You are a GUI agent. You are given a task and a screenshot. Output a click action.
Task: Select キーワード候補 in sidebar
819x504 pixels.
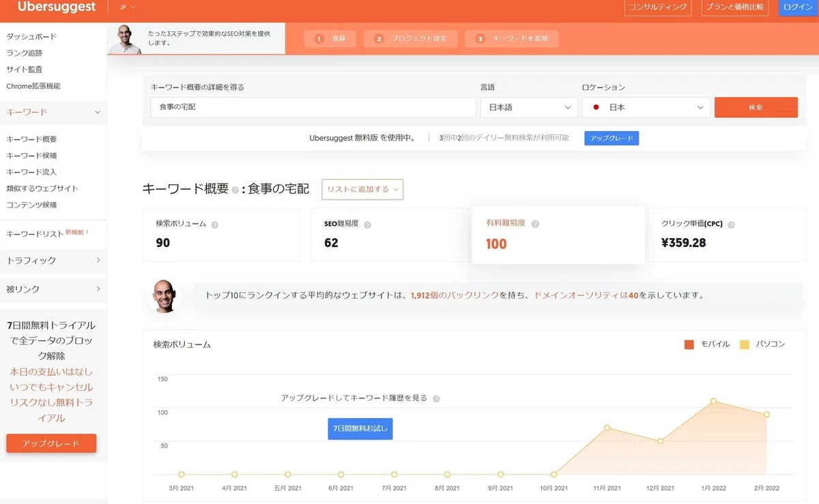click(31, 155)
